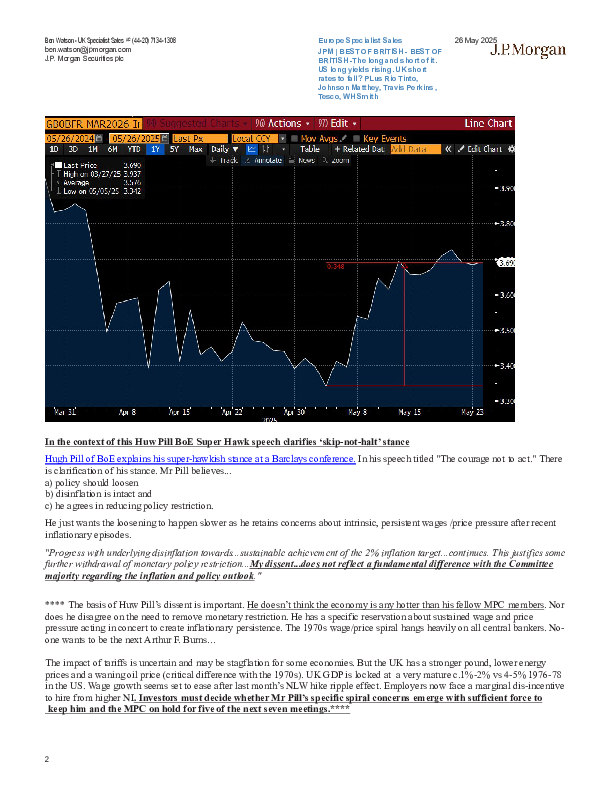Click the Local CCY field
Screen dimensions: 612x792
pyautogui.click(x=255, y=138)
